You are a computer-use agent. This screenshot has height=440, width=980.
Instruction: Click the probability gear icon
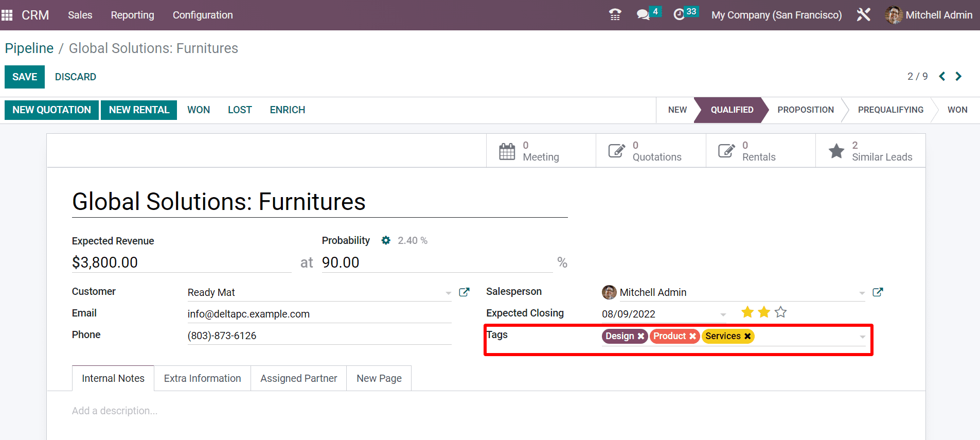(386, 240)
